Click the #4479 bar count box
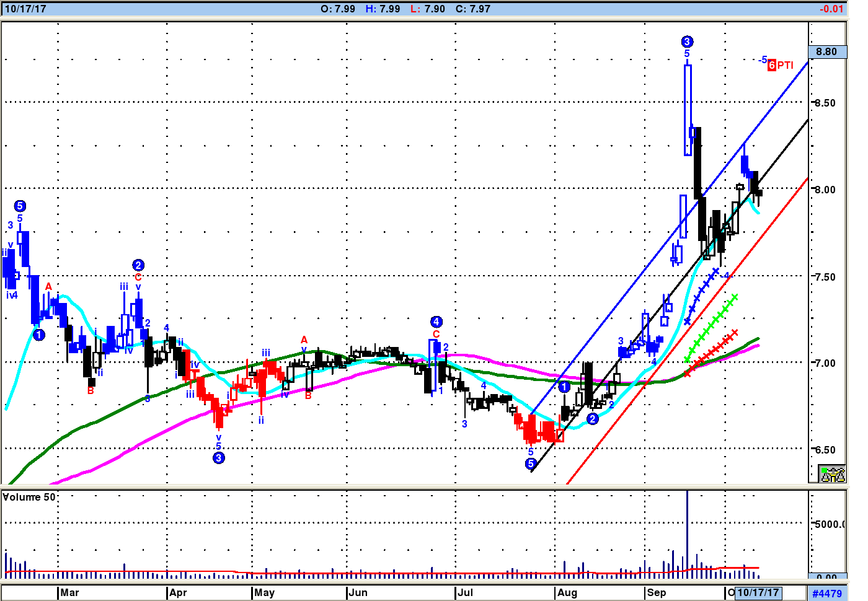 pos(827,594)
